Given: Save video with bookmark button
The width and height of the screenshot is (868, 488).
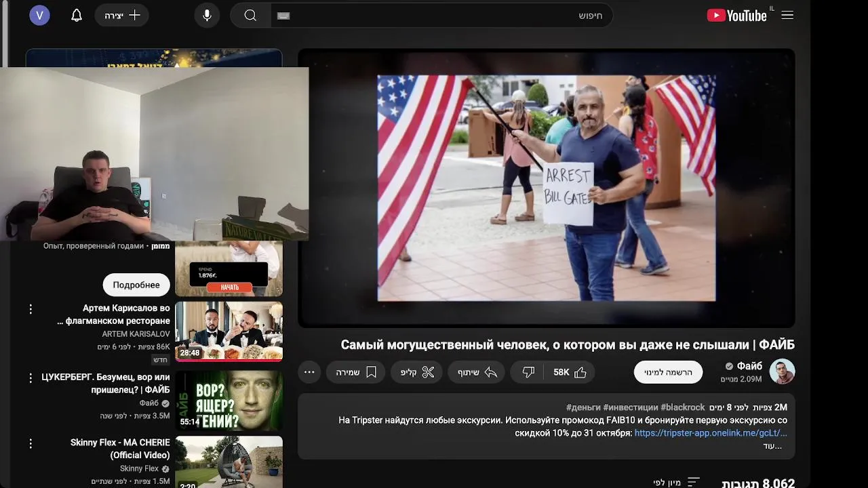Looking at the screenshot, I should (x=356, y=372).
